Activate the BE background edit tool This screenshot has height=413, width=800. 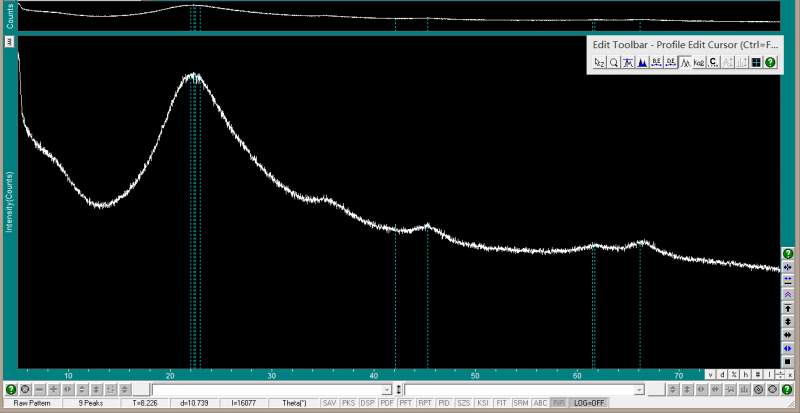(657, 62)
